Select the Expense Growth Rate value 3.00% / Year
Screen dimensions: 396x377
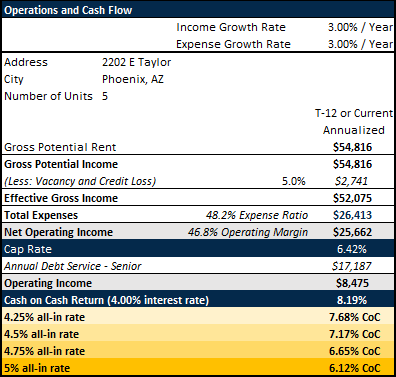[x=360, y=44]
